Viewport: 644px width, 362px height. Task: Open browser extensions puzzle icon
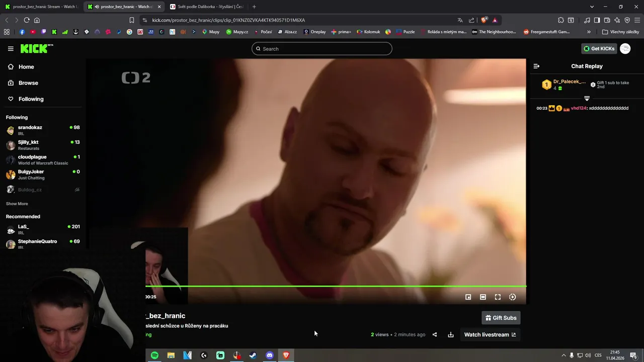pos(561,20)
